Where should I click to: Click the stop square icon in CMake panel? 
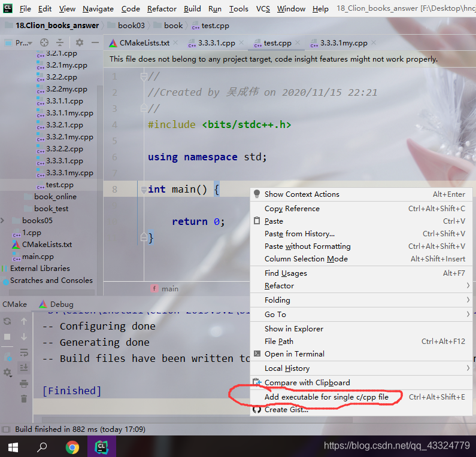7,337
